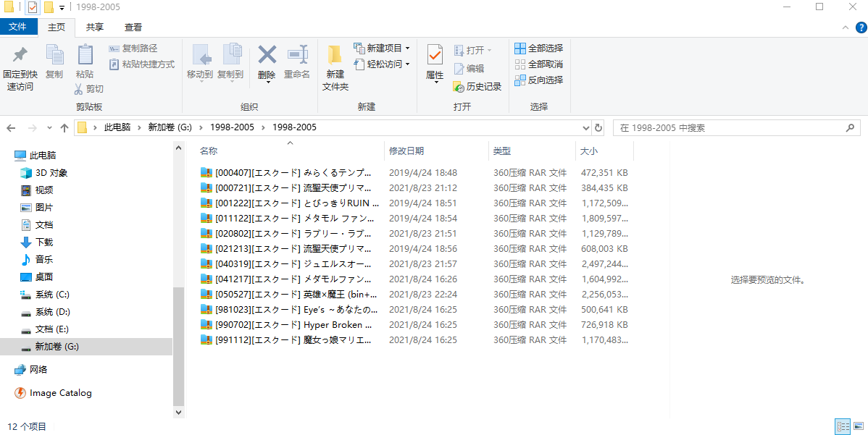This screenshot has height=435, width=868.
Task: Expand the New Item (新建项目) dropdown
Action: point(407,48)
